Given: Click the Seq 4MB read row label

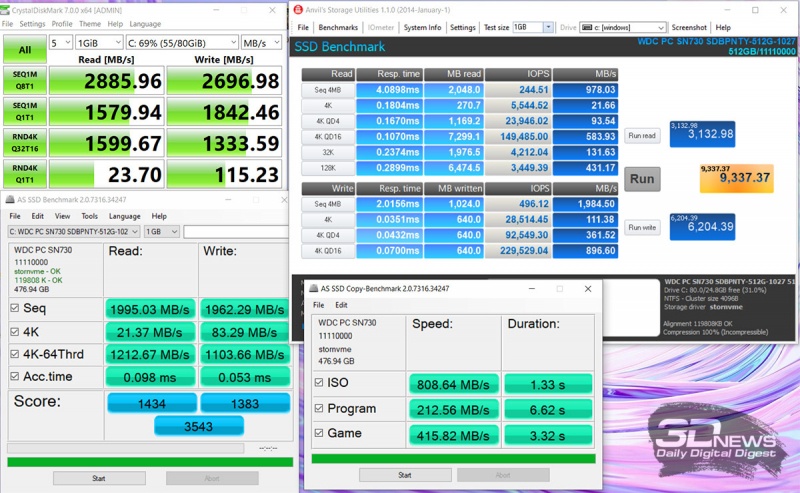Looking at the screenshot, I should (x=328, y=90).
